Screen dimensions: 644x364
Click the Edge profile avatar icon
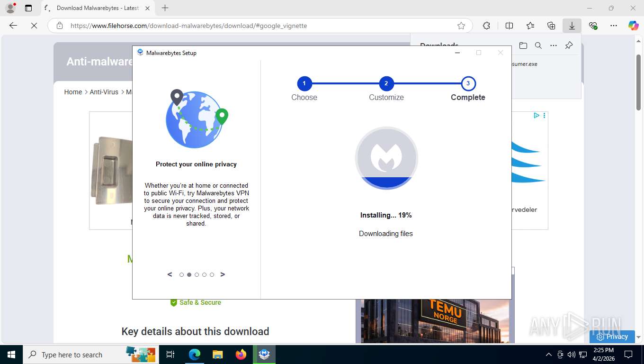(x=10, y=8)
